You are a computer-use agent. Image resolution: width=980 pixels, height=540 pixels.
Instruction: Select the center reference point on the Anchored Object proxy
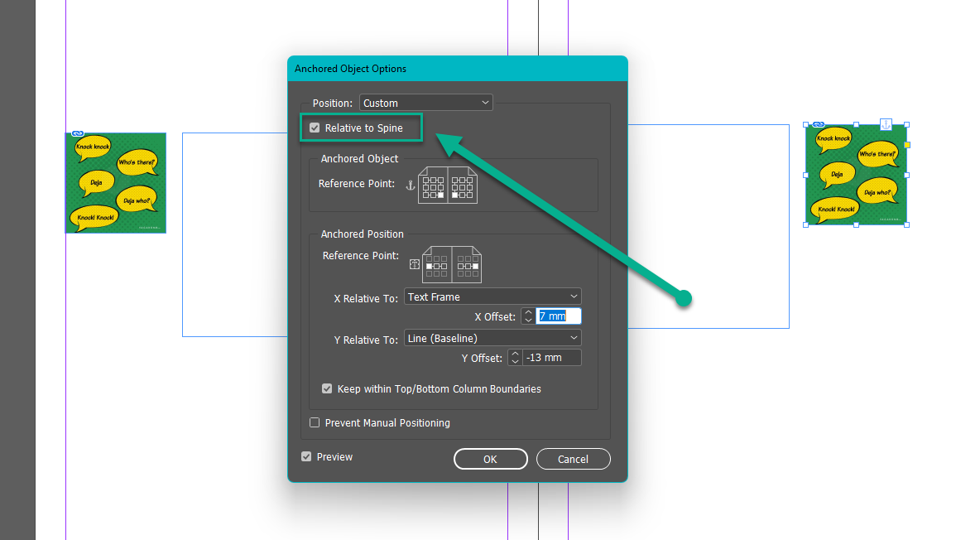(x=434, y=186)
